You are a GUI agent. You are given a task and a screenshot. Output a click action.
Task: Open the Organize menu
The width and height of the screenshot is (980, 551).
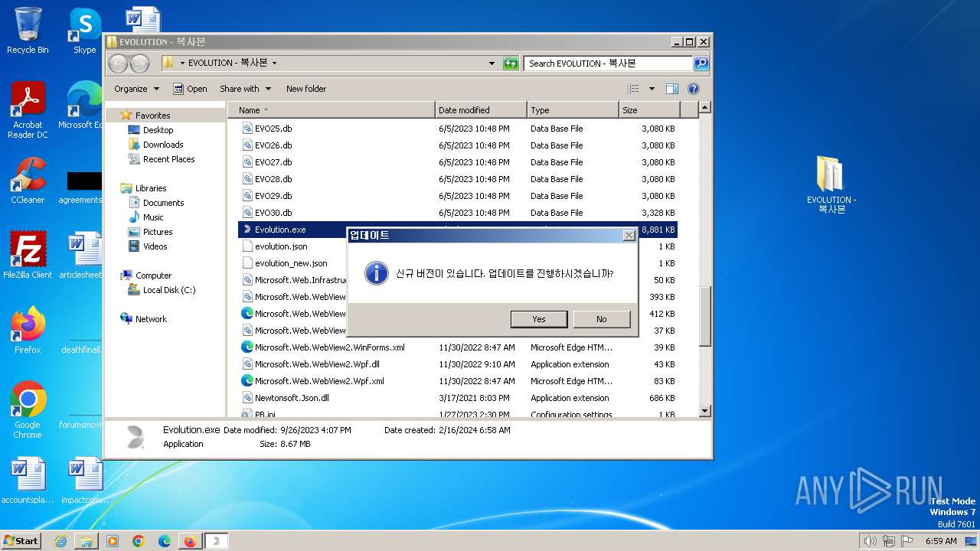(136, 89)
